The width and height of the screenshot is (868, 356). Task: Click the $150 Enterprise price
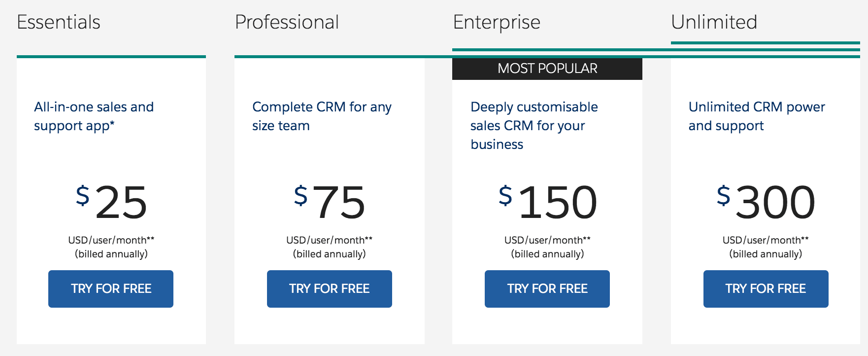(x=548, y=202)
